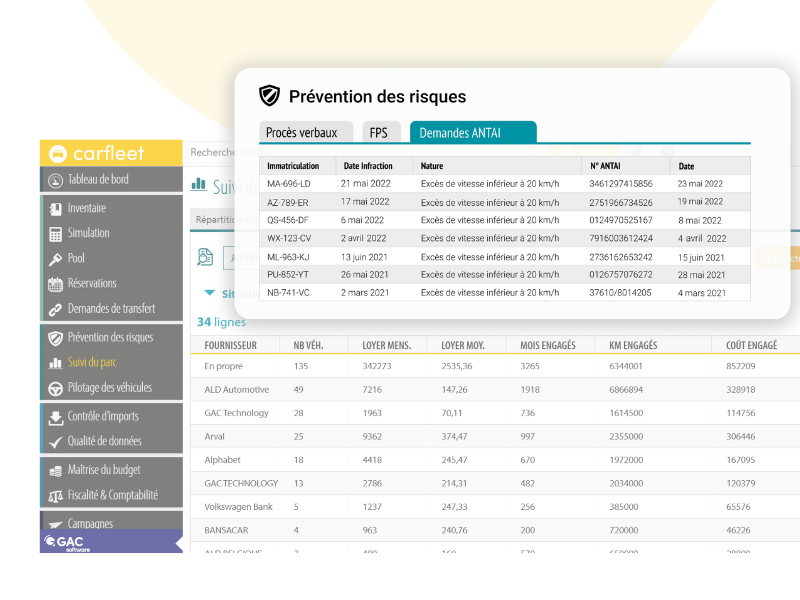800x600 pixels.
Task: Click the Contrôle d'imports download icon
Action: [x=55, y=417]
